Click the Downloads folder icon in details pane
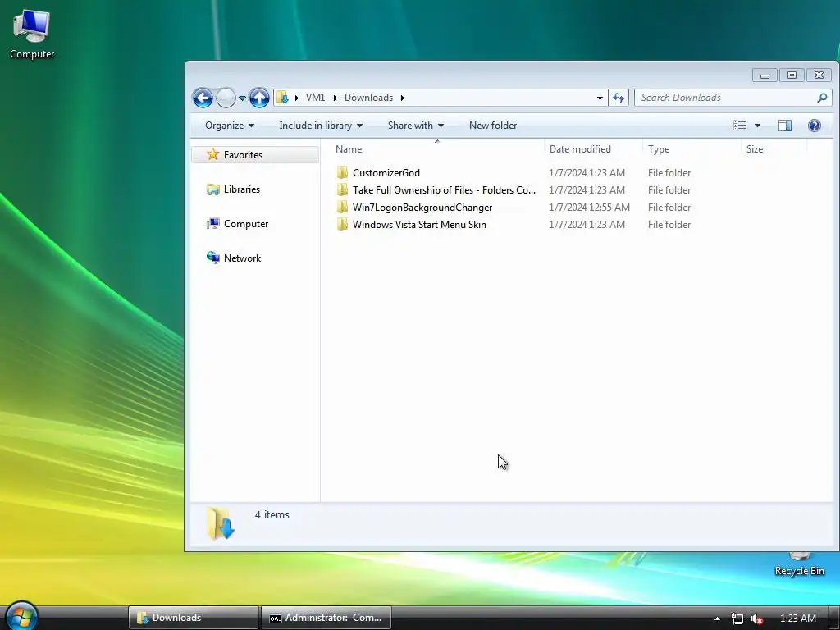 coord(220,523)
